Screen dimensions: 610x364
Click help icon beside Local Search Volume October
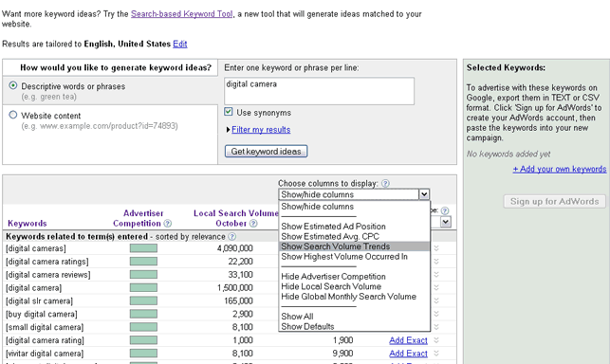click(x=253, y=223)
